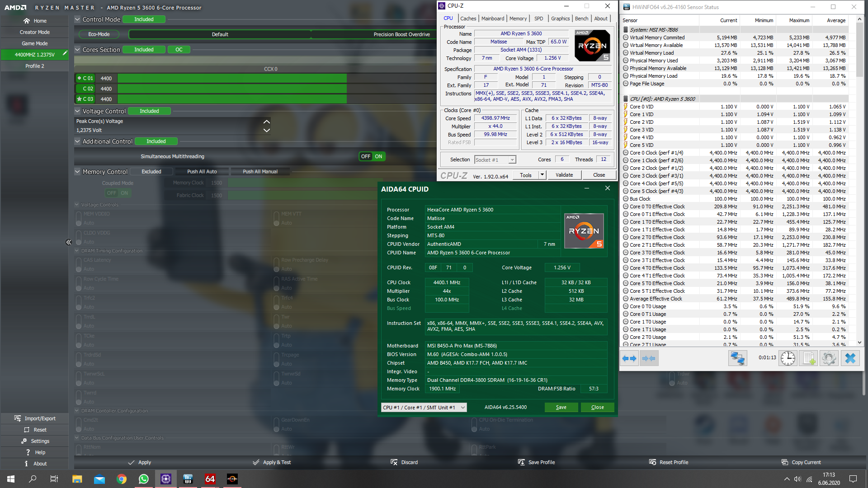Open Chrome from taskbar
Viewport: 868px width, 488px height.
pyautogui.click(x=122, y=479)
